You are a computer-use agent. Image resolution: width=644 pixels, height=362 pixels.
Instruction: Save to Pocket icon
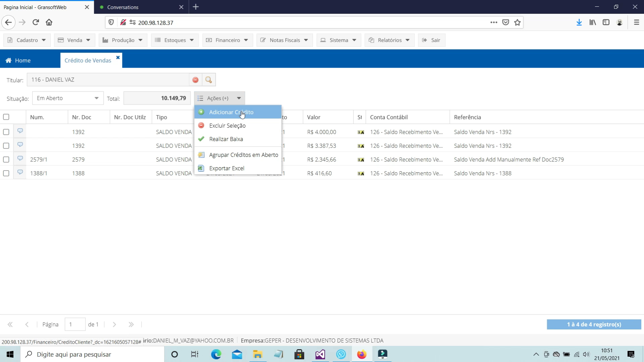[x=505, y=22]
